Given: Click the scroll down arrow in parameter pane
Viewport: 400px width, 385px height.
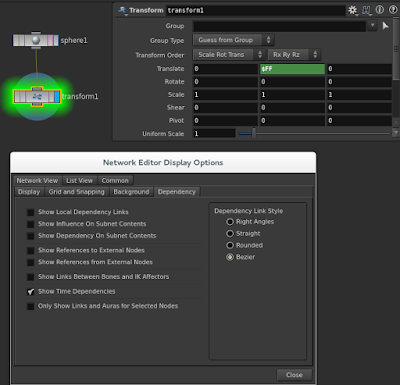Looking at the screenshot, I should pos(396,133).
